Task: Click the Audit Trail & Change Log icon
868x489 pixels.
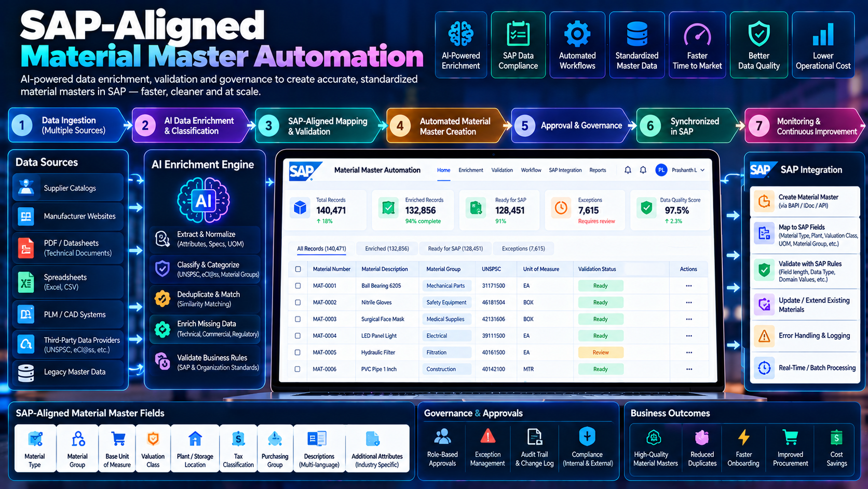Action: (x=534, y=437)
